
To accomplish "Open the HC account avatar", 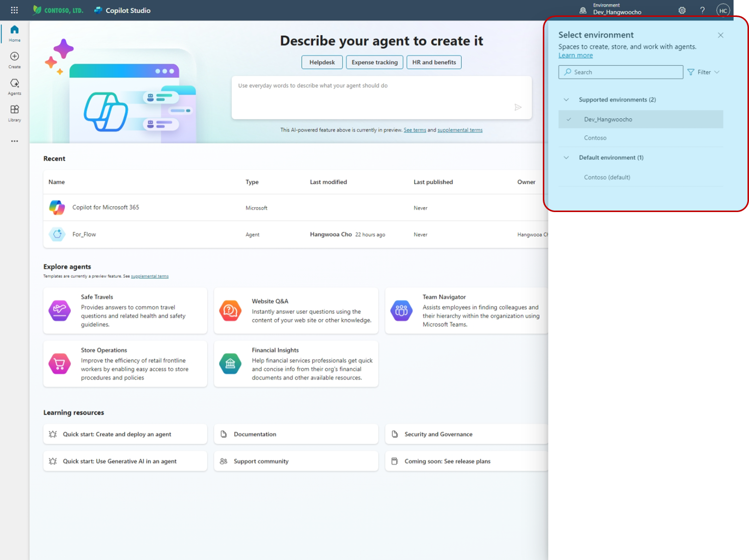I will click(x=723, y=10).
